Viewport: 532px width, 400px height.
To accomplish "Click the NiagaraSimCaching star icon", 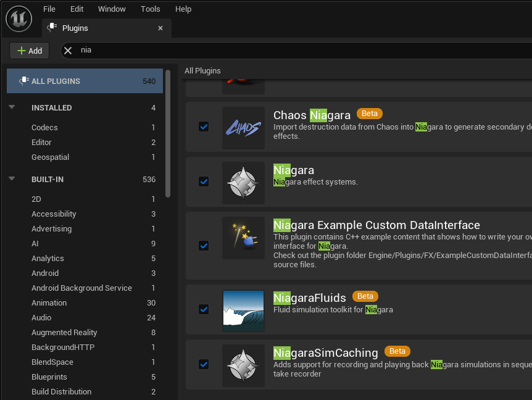I will [x=243, y=365].
